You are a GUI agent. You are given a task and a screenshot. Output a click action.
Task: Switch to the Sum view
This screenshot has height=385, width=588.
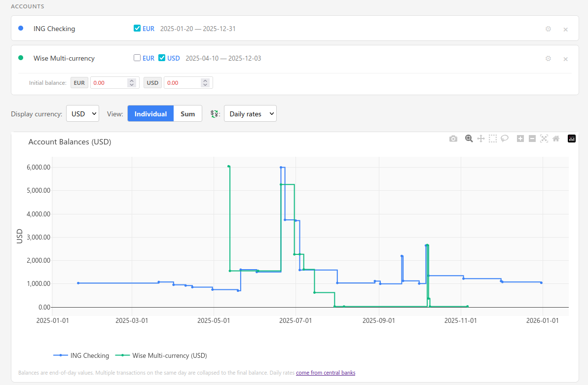pyautogui.click(x=187, y=113)
